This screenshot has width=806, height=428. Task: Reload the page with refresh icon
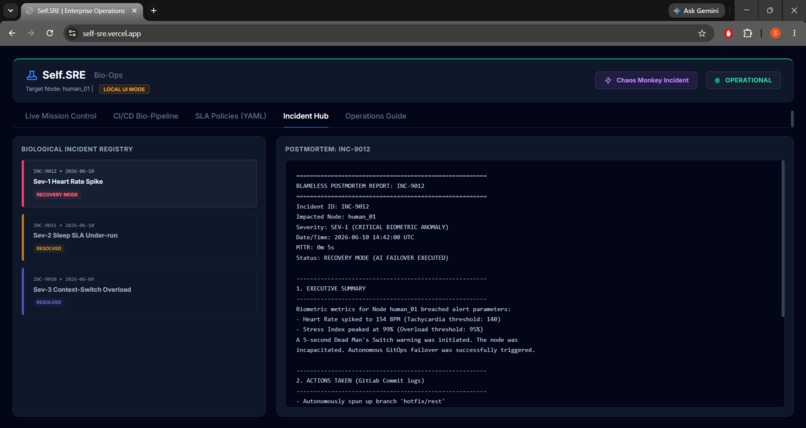click(x=49, y=33)
